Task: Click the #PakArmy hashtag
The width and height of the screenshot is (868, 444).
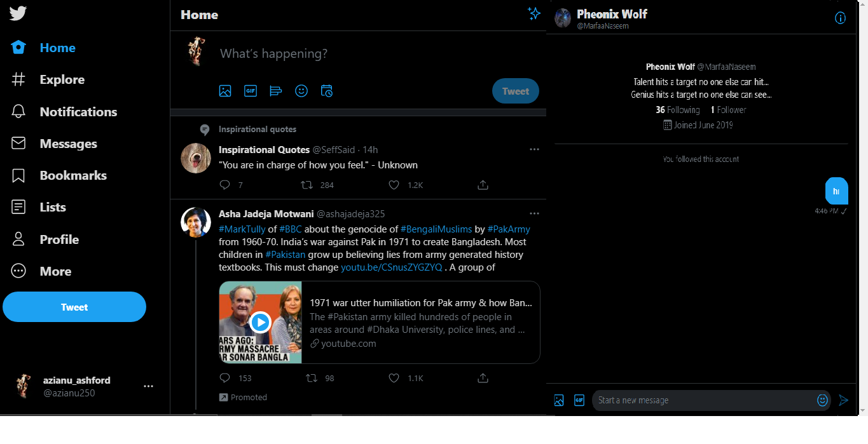Action: tap(509, 229)
